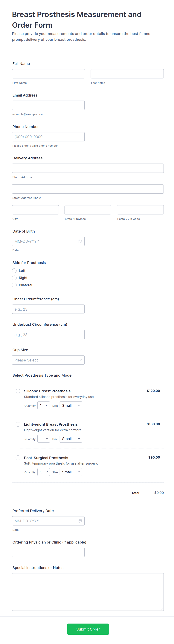Pick the Lightweight Breast Prosthesis option
The image size is (174, 644).
pyautogui.click(x=18, y=424)
